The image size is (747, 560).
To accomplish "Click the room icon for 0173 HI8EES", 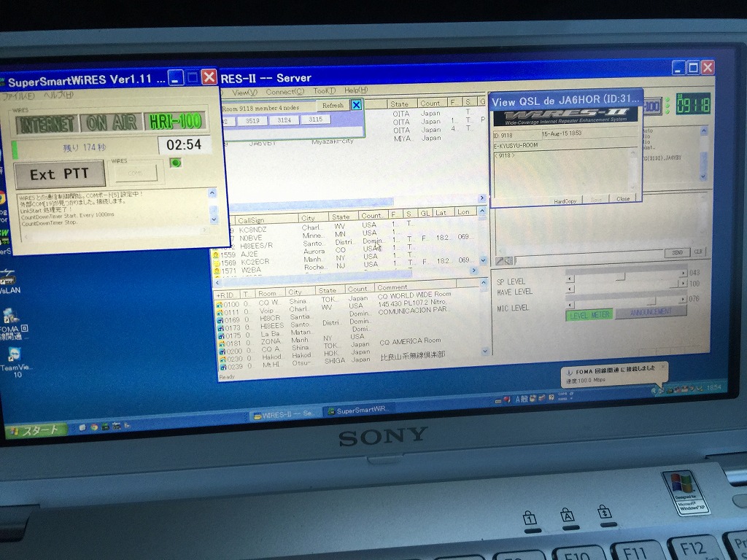I will pos(220,327).
